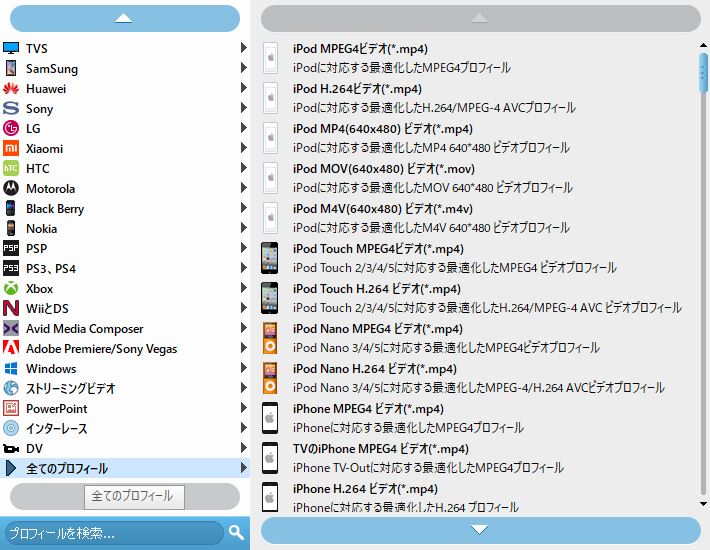
Task: Open the PS3、PS4 category
Action: tap(125, 268)
